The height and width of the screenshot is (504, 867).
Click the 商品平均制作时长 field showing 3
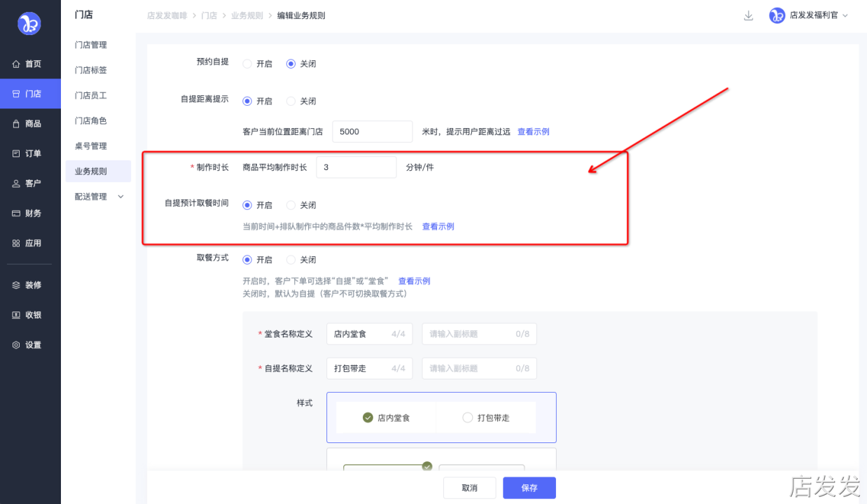tap(356, 167)
